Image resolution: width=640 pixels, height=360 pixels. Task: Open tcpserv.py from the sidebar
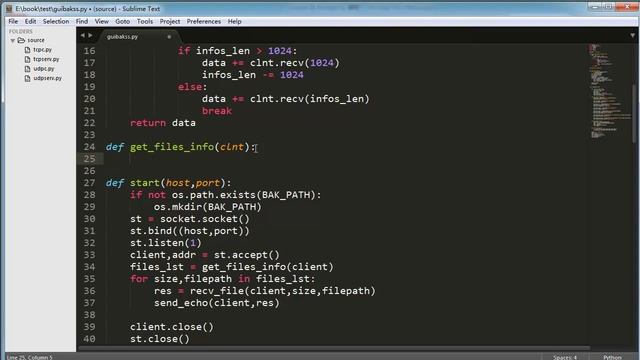tap(46, 59)
